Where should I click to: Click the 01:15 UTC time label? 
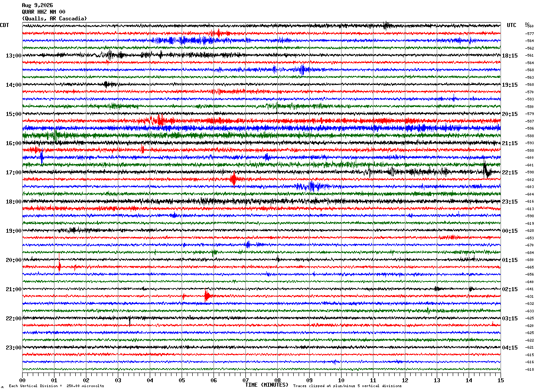click(x=510, y=260)
